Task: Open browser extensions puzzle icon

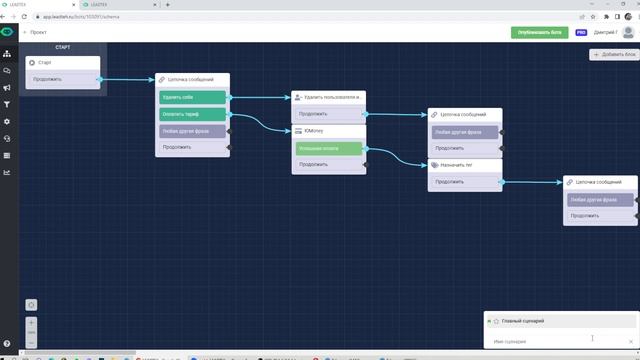Action: [x=606, y=17]
